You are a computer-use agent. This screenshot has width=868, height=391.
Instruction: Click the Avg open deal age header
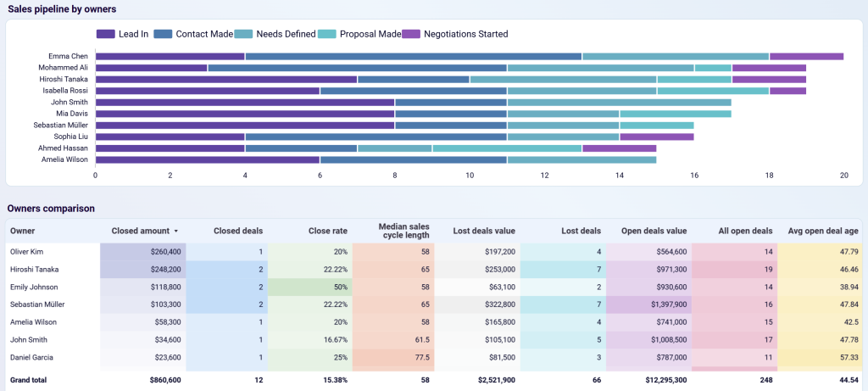click(821, 231)
